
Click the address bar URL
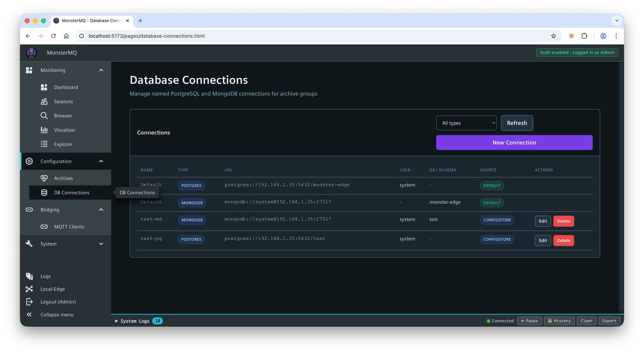pos(147,36)
